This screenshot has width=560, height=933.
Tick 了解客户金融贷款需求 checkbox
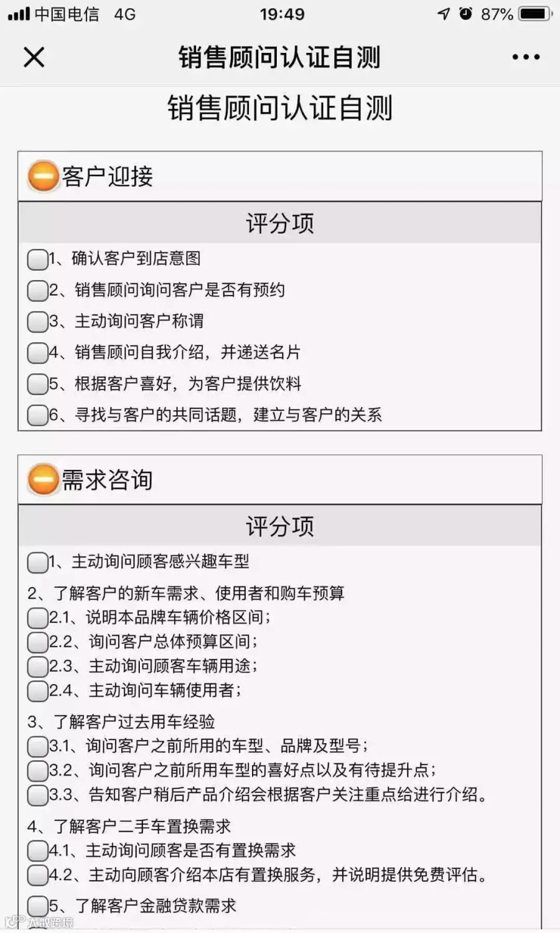[38, 906]
